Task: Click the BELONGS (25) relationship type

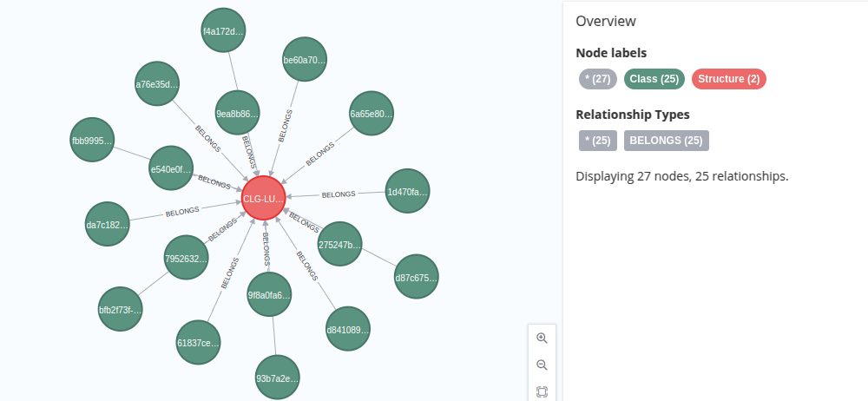Action: pos(666,140)
